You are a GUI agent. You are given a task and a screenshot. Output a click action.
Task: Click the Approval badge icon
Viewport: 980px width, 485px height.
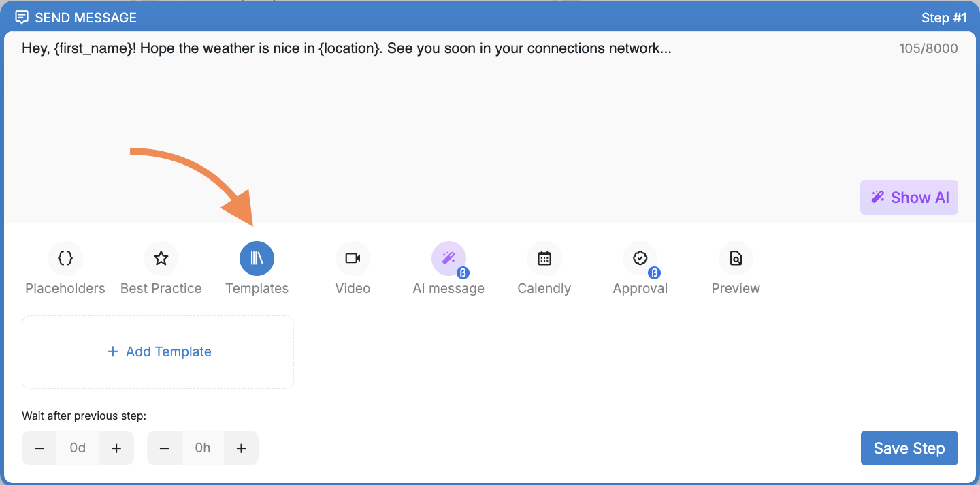[640, 259]
